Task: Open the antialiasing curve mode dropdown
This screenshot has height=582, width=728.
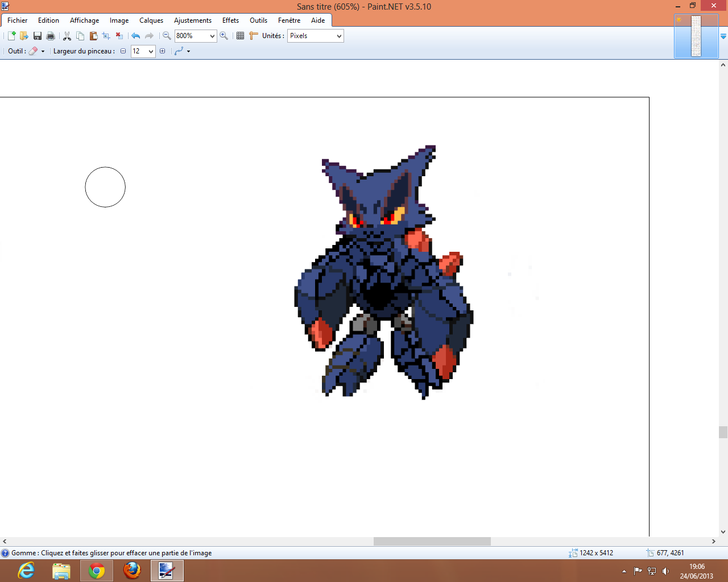Action: [182, 51]
